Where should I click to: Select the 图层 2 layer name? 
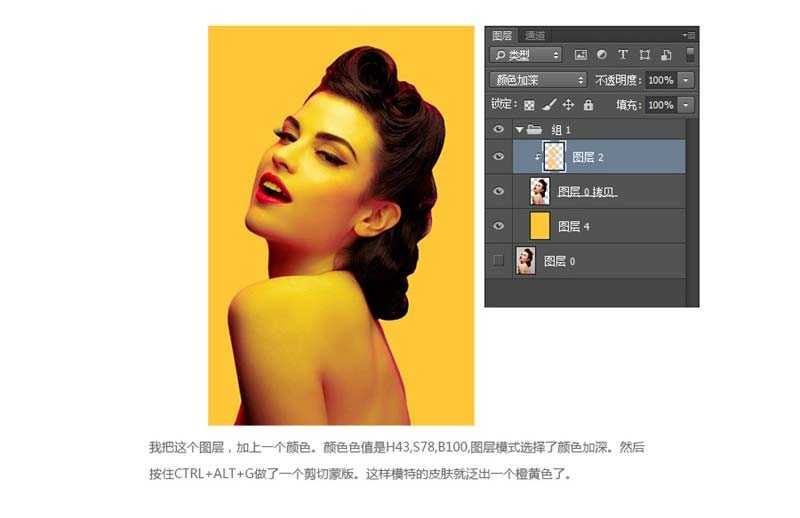[x=588, y=157]
